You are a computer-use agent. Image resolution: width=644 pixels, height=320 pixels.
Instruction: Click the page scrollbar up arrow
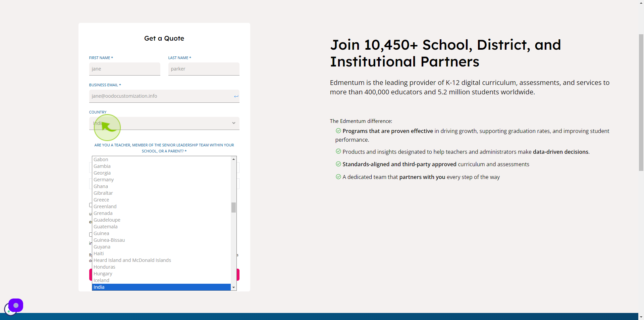tap(641, 3)
